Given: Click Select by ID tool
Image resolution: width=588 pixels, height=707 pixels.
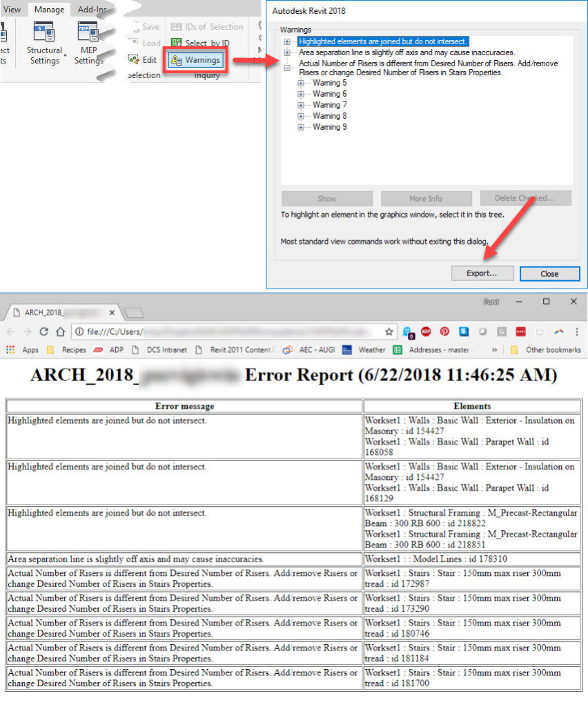Looking at the screenshot, I should tap(201, 43).
